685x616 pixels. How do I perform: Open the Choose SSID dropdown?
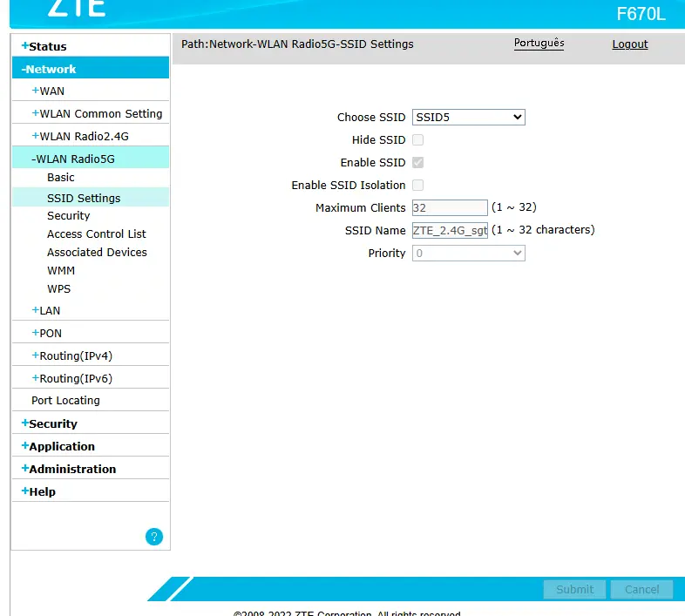pyautogui.click(x=468, y=117)
